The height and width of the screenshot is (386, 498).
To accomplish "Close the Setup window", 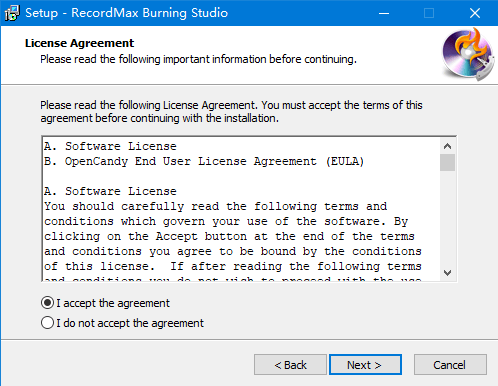I will point(475,13).
